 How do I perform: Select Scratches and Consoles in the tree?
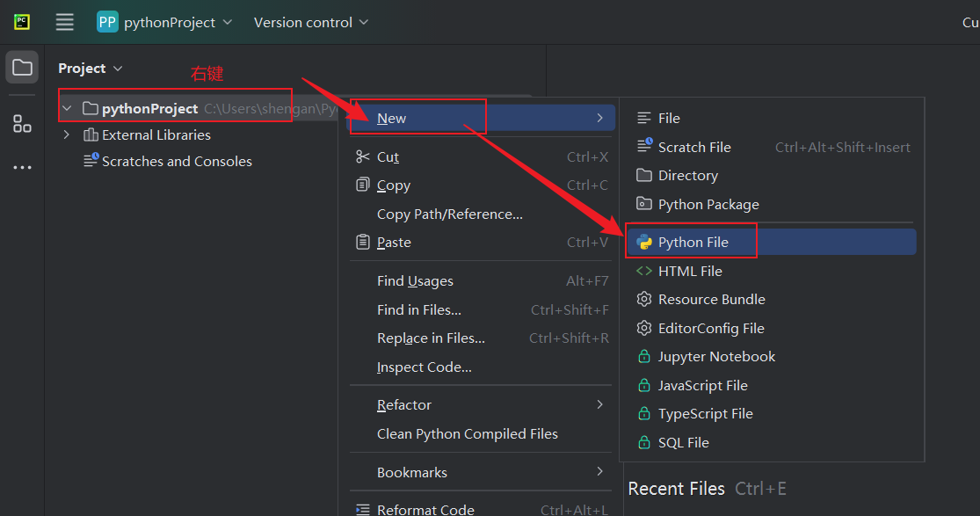tap(177, 162)
